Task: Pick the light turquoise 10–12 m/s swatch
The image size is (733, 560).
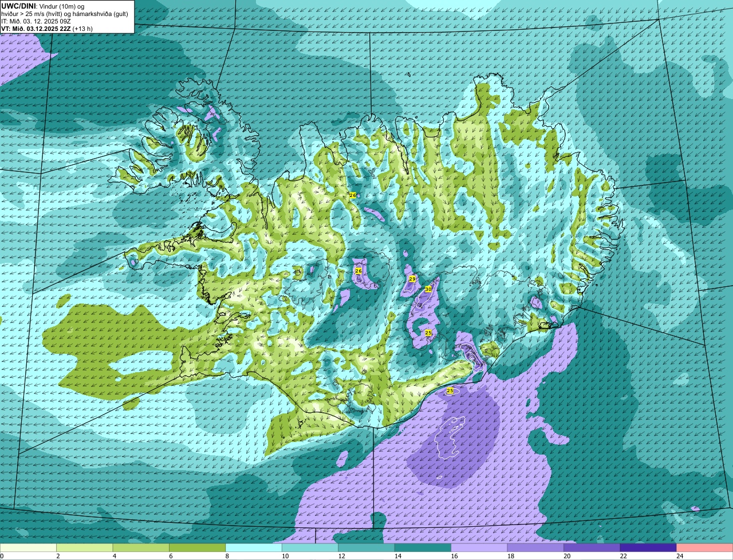Action: [x=310, y=548]
